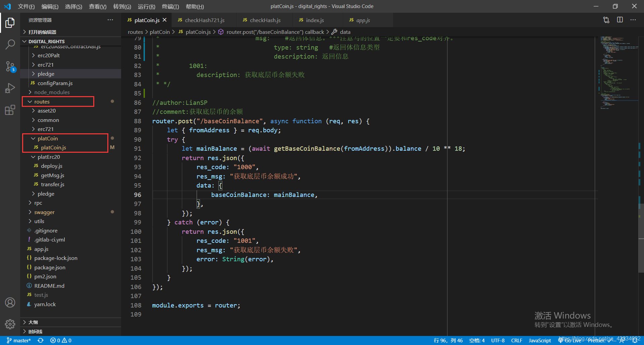Click routes in breadcrumb path
The height and width of the screenshot is (345, 644).
(135, 32)
